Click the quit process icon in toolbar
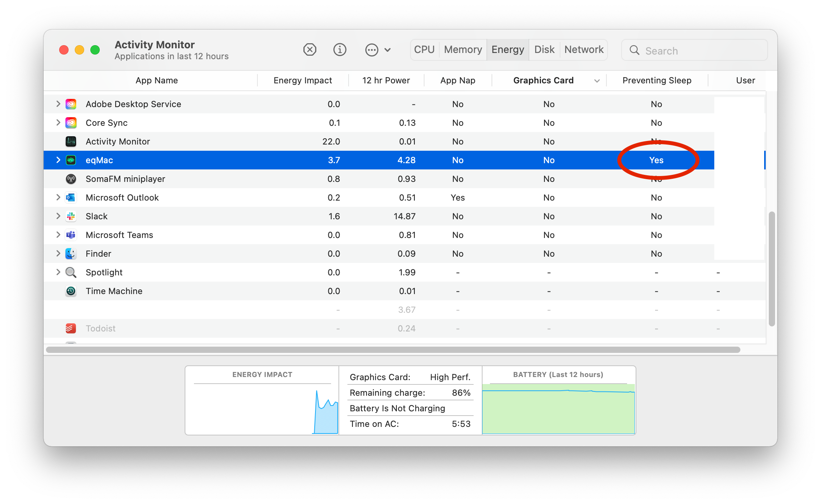Screen dimensions: 821x504 [310, 50]
